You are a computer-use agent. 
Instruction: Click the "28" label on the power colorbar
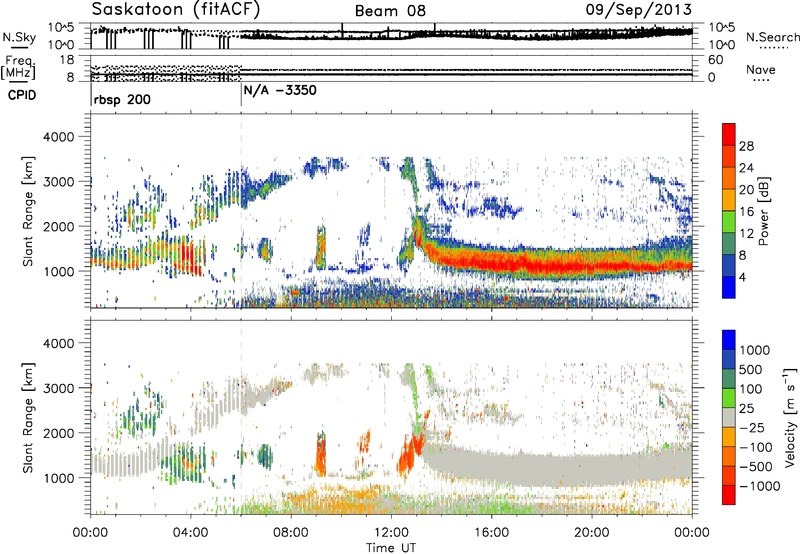click(746, 146)
